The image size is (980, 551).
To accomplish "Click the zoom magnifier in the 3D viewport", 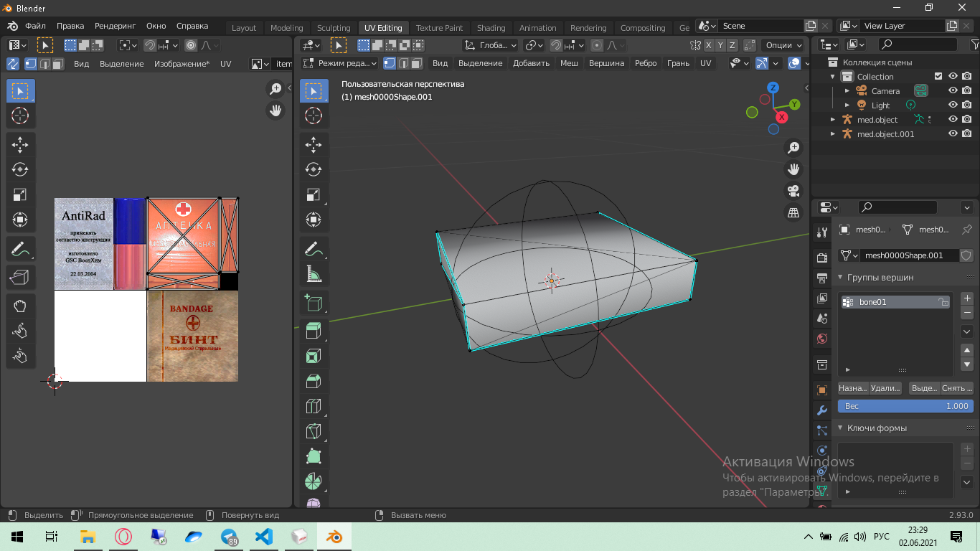I will click(793, 148).
